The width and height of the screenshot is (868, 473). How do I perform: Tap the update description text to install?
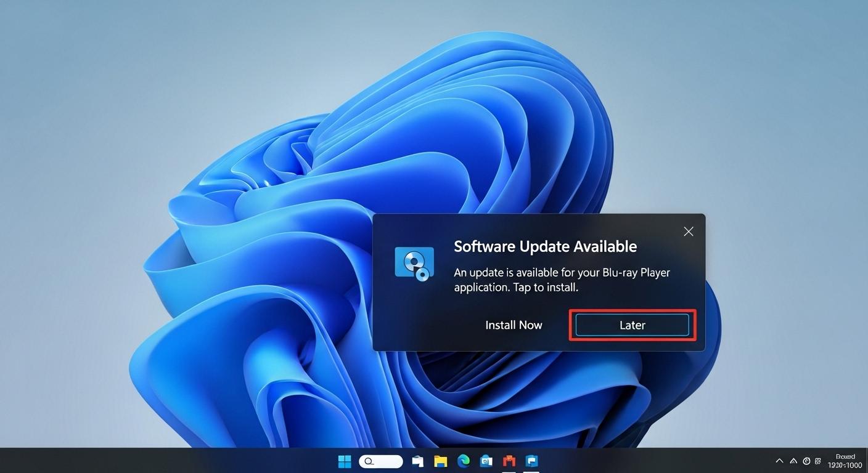click(562, 280)
